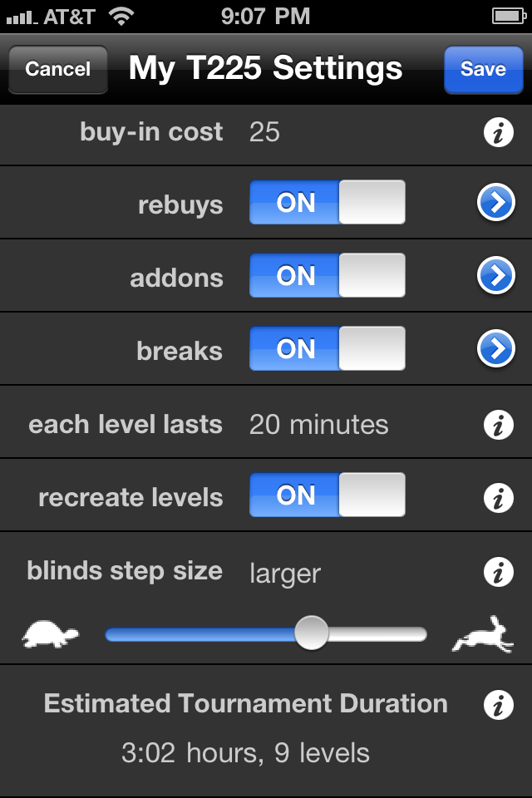This screenshot has width=532, height=798.
Task: Disable the breaks switch
Action: click(327, 349)
